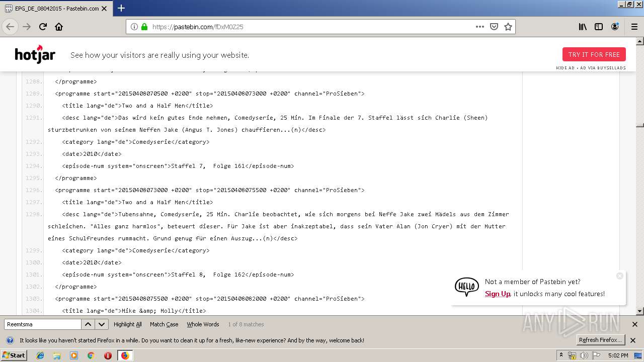
Task: Show site information from the info icon
Action: point(134,27)
